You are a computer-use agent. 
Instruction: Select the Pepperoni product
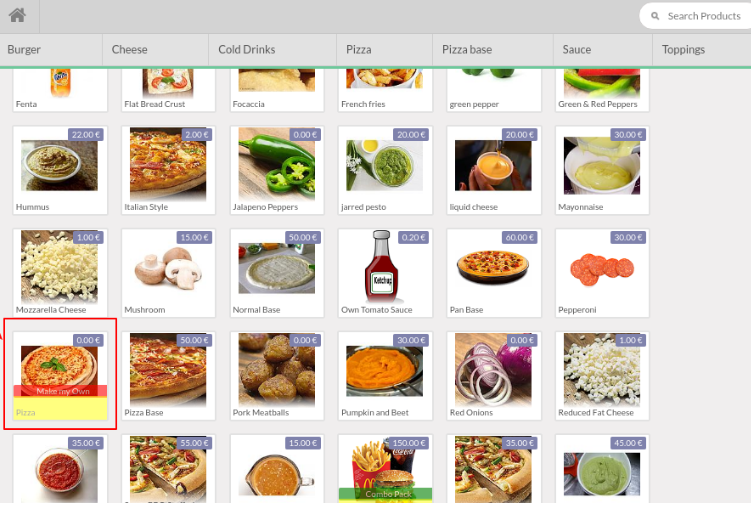pyautogui.click(x=602, y=273)
